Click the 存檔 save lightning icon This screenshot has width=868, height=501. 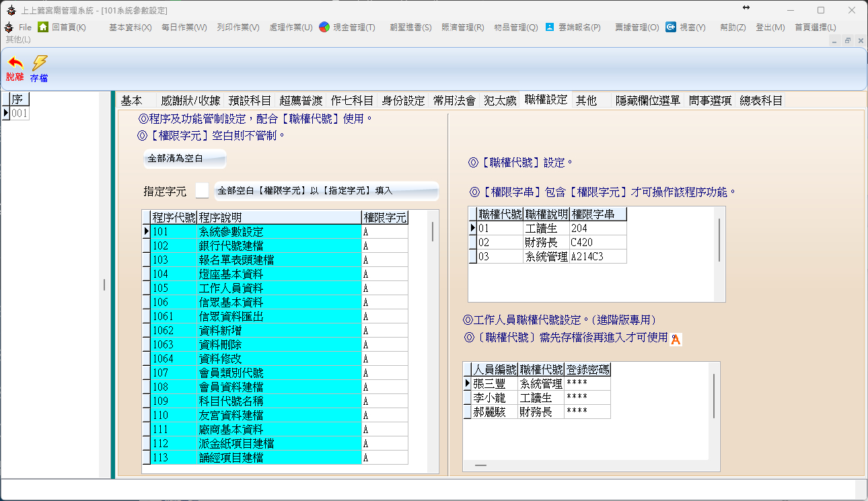[x=40, y=65]
